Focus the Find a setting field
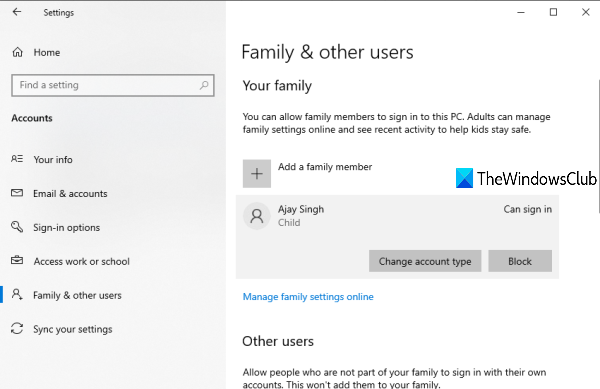The image size is (600, 389). 113,85
